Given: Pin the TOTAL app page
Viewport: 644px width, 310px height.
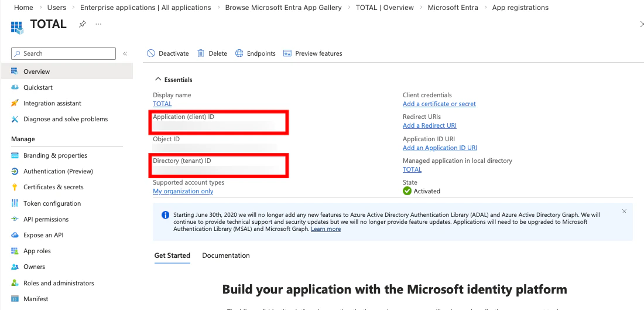Looking at the screenshot, I should [x=83, y=24].
